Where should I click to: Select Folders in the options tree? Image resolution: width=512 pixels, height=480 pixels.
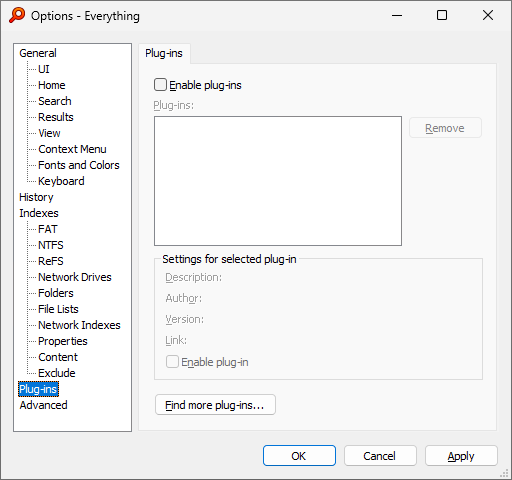point(56,293)
